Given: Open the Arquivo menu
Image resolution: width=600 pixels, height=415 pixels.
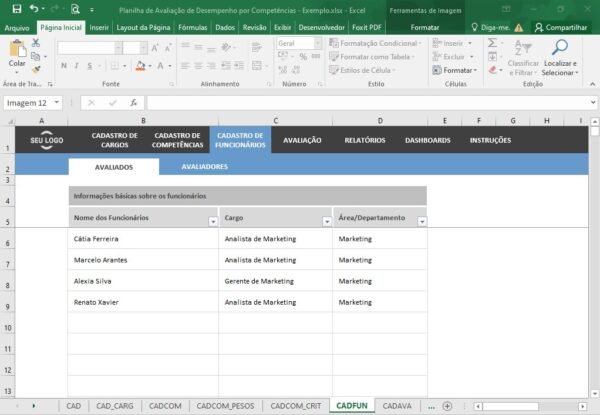Looking at the screenshot, I should coord(17,28).
